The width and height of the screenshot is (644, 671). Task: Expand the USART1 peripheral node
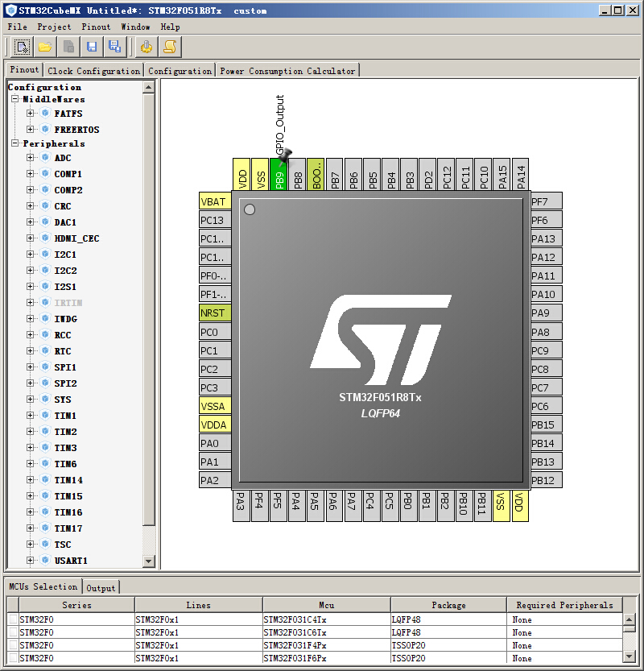[30, 560]
